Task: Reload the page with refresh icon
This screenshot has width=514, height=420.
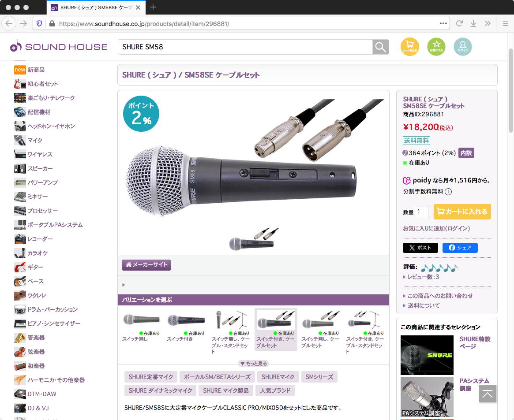Action: [x=459, y=23]
